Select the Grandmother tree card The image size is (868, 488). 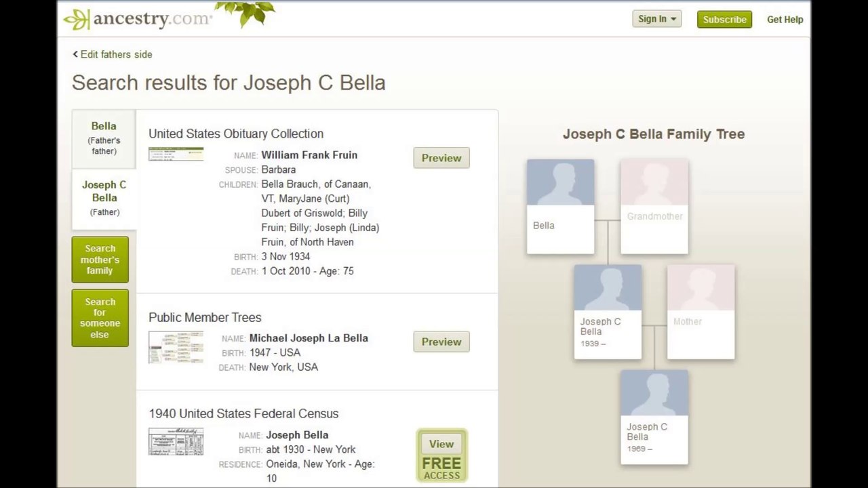[x=654, y=207]
